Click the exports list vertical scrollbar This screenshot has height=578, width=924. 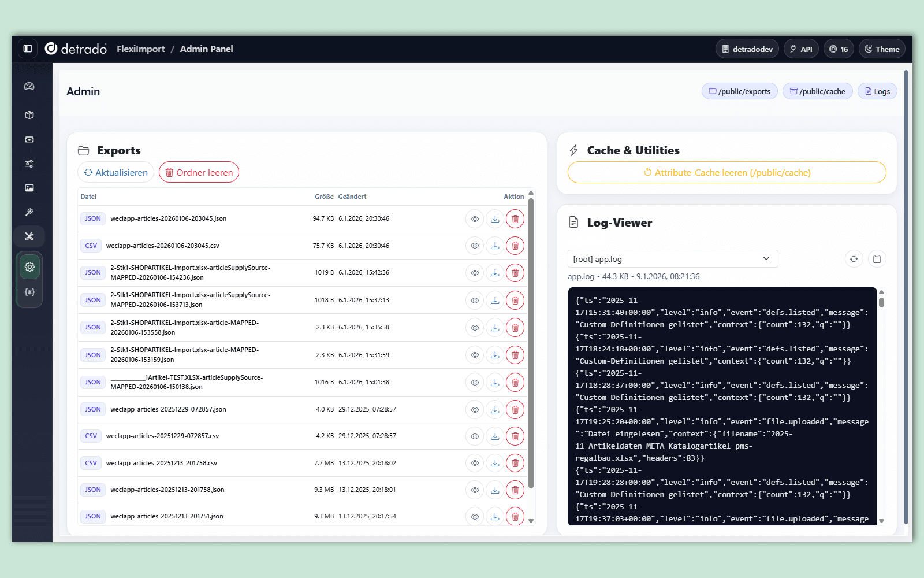[x=531, y=347]
